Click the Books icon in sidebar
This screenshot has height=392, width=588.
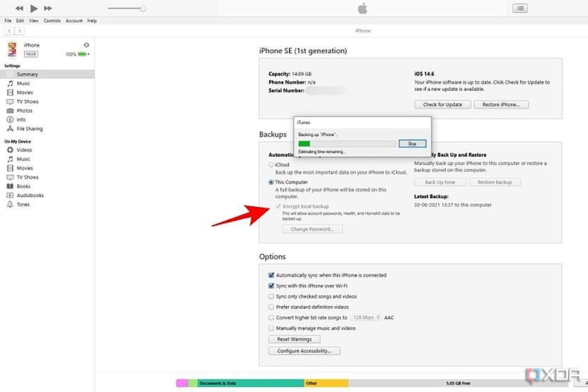(x=10, y=186)
